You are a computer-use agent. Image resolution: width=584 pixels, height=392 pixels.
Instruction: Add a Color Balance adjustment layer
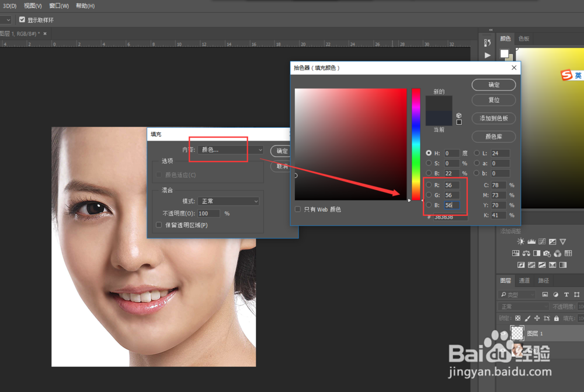coord(526,253)
